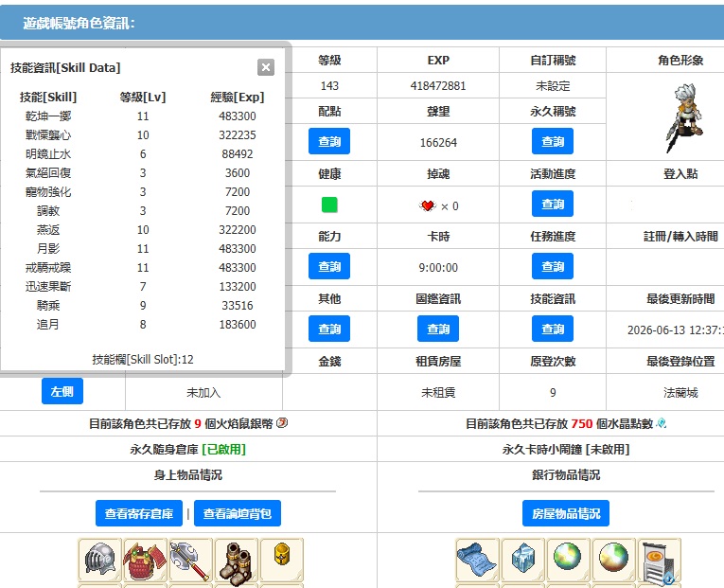This screenshot has width=724, height=588.
Task: Click 查詢 button under 永久稱號
Action: coord(553,141)
